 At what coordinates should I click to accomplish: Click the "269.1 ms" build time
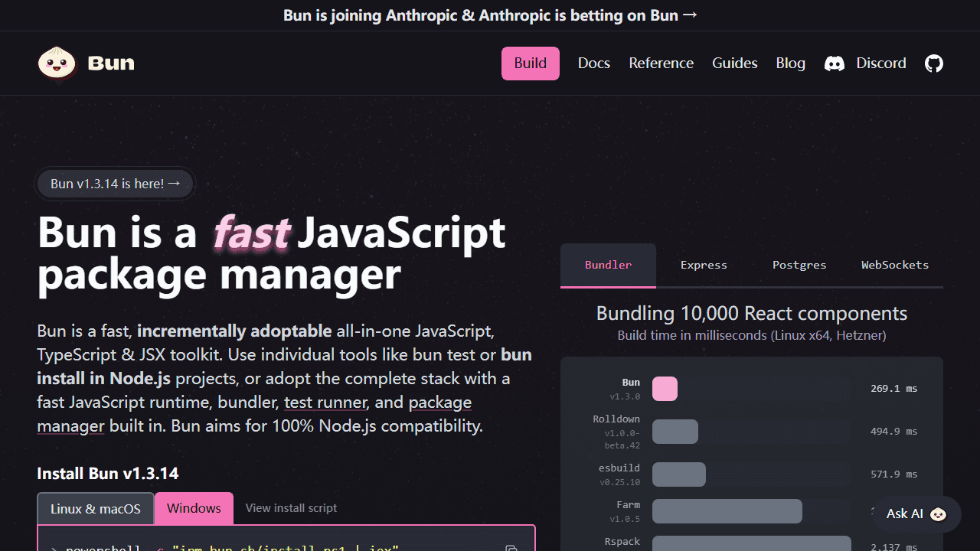(x=893, y=389)
